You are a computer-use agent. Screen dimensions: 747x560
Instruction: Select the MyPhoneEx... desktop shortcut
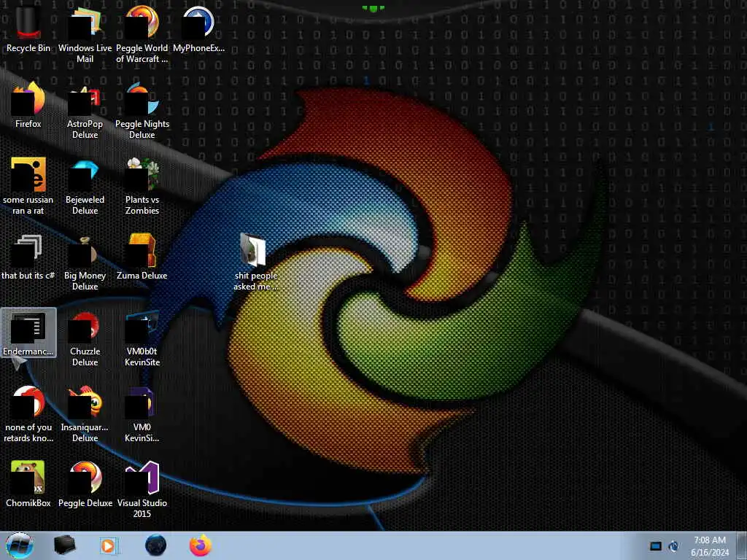pyautogui.click(x=198, y=30)
